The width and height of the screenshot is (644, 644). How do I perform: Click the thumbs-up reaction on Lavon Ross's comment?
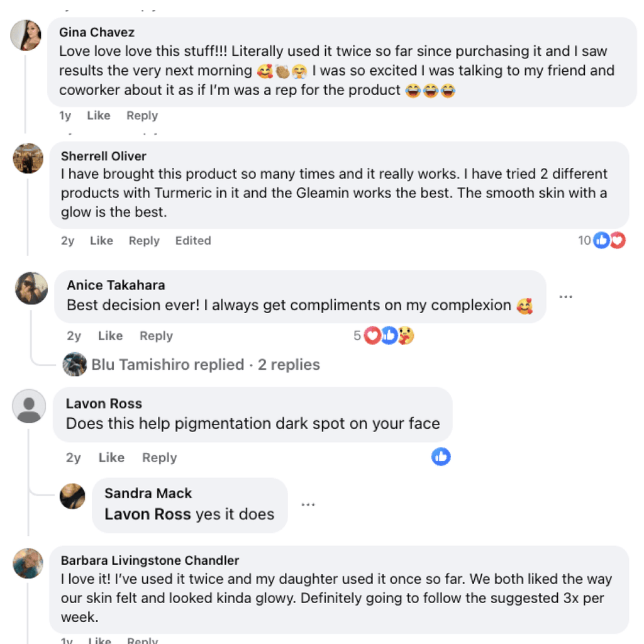coord(441,457)
